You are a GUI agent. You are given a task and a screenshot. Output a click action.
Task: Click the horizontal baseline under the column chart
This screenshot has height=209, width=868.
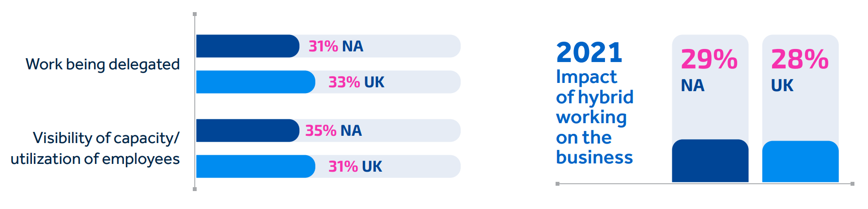click(x=705, y=184)
